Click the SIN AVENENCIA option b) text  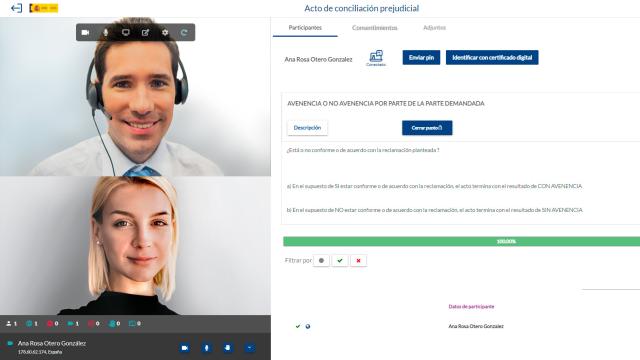435,210
